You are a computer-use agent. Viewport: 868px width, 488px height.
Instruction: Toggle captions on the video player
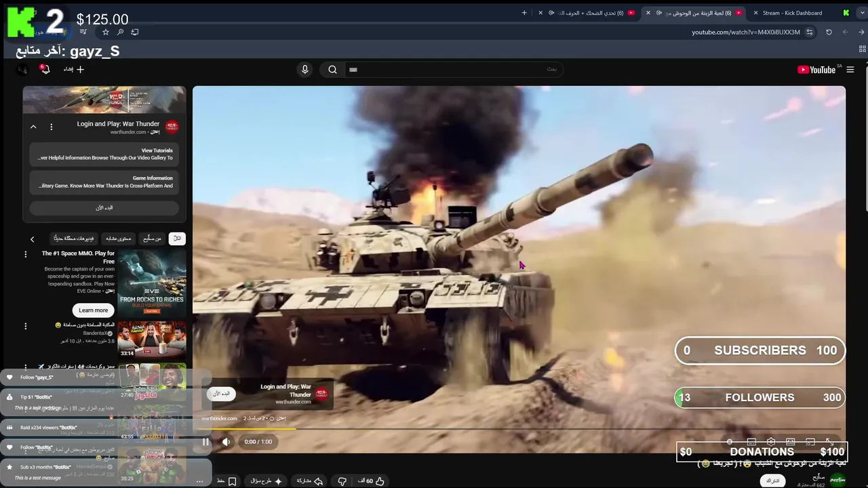[751, 442]
